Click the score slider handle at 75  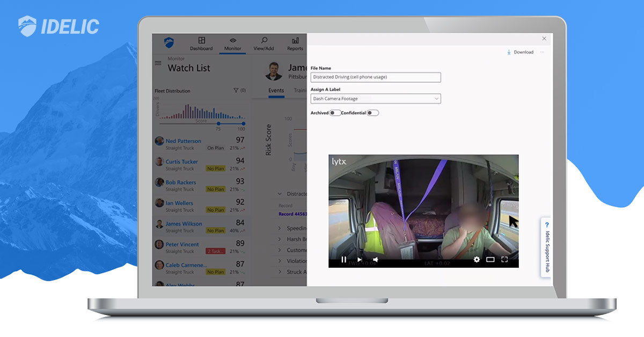click(218, 123)
